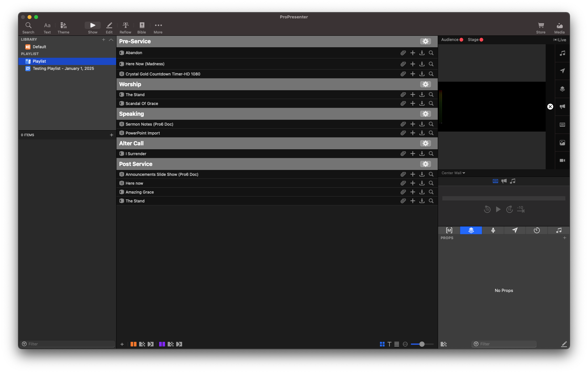Open Pre-Service header settings gear
The width and height of the screenshot is (588, 373).
point(426,41)
